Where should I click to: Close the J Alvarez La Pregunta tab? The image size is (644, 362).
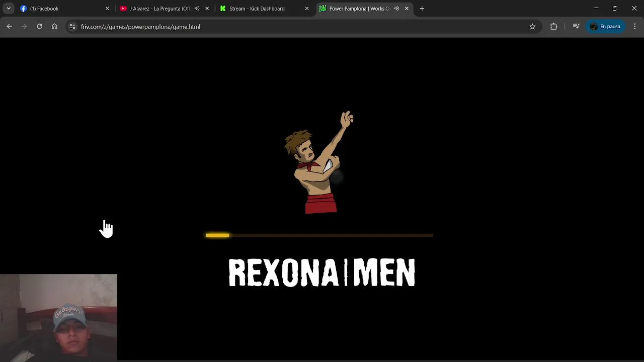[207, 9]
